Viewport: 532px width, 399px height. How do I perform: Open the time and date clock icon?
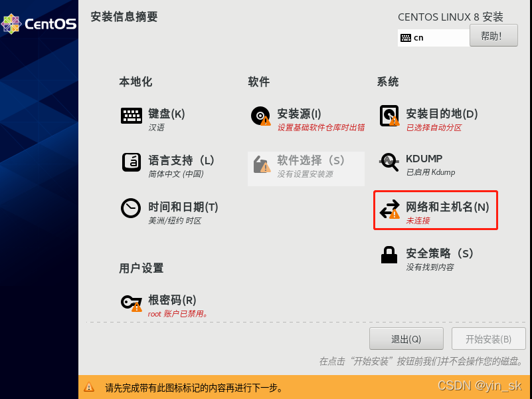pos(131,208)
